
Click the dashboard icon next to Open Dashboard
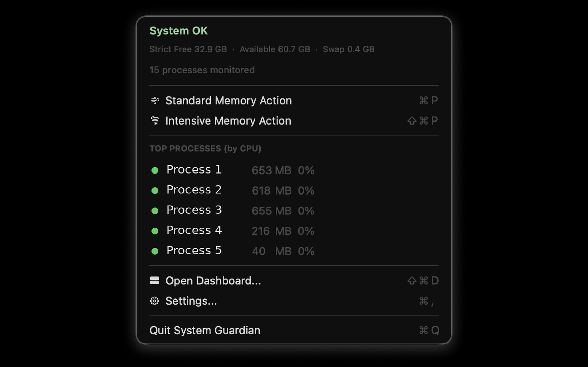click(x=155, y=281)
